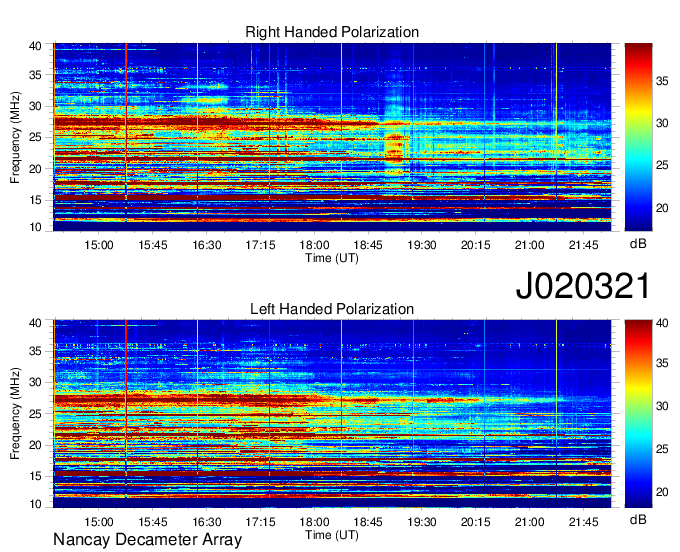
Task: Click 17:15 time tick on Right Handed plot
Action: pyautogui.click(x=260, y=245)
